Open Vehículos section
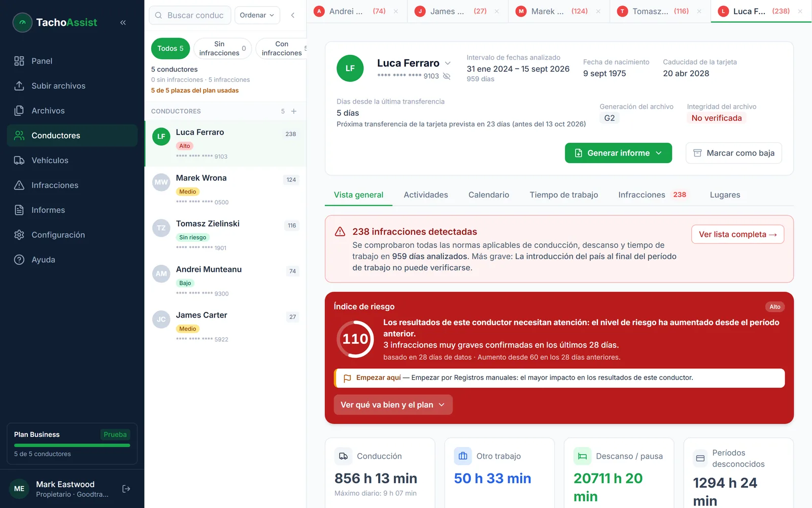812x508 pixels. [72, 161]
